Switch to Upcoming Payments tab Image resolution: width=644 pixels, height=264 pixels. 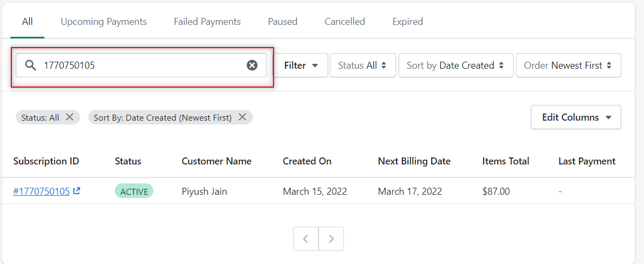coord(103,22)
